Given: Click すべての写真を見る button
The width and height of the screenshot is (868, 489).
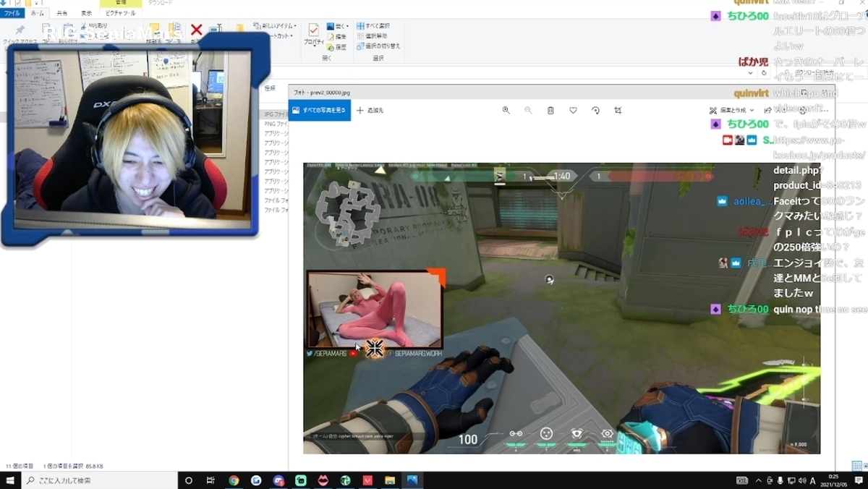Looking at the screenshot, I should coord(319,110).
